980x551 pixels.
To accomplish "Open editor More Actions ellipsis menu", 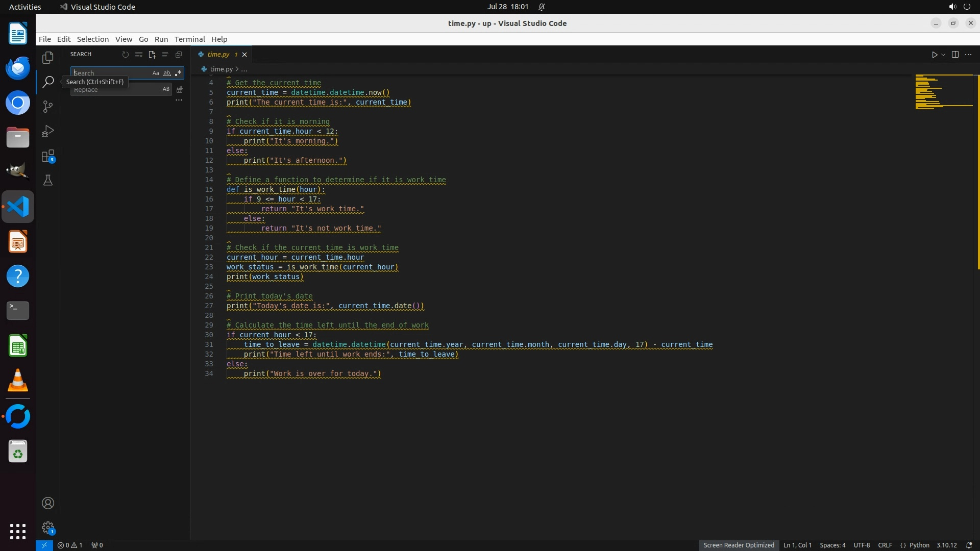I will [x=968, y=55].
